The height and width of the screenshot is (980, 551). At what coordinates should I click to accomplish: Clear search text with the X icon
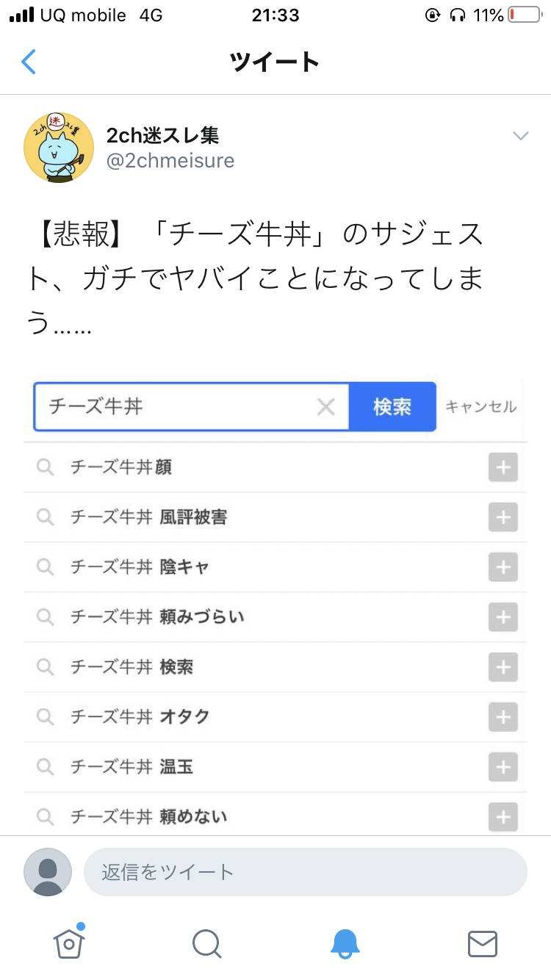click(325, 406)
